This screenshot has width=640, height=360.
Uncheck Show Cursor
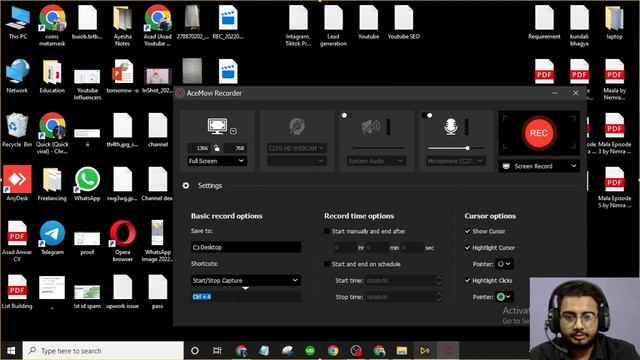pyautogui.click(x=468, y=231)
